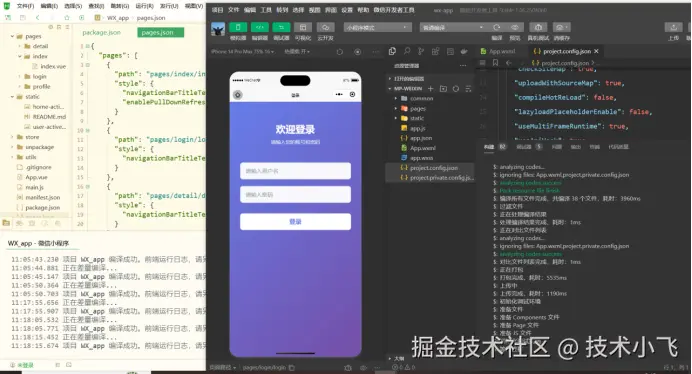Open the 云开发 cloud development button
The height and width of the screenshot is (374, 692).
[325, 27]
